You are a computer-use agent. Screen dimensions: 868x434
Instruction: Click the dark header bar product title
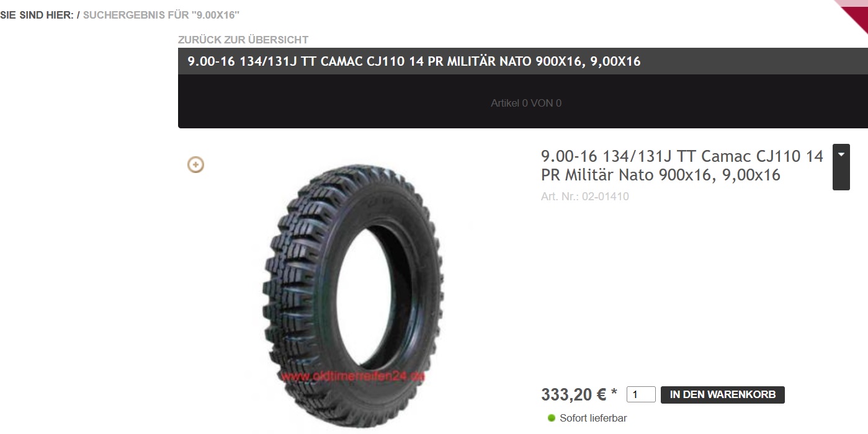tap(414, 61)
